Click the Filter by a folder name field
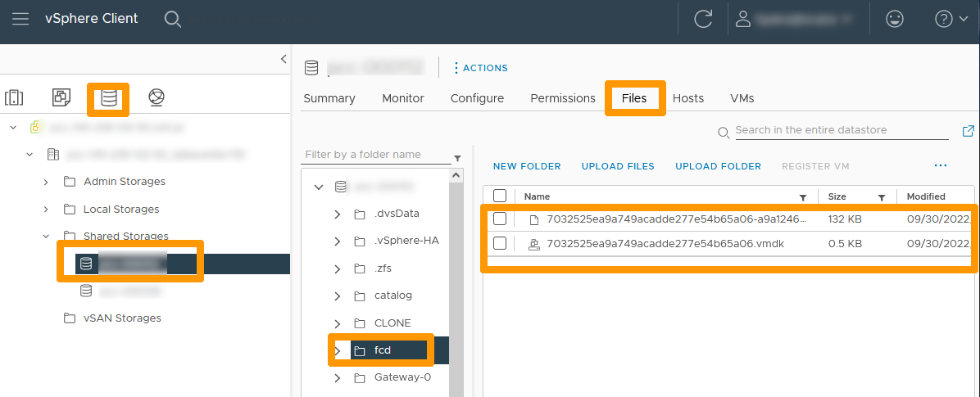 [x=377, y=154]
